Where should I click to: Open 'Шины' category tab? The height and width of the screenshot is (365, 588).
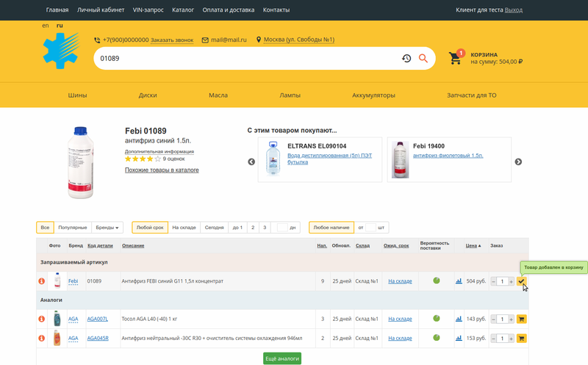(x=78, y=95)
